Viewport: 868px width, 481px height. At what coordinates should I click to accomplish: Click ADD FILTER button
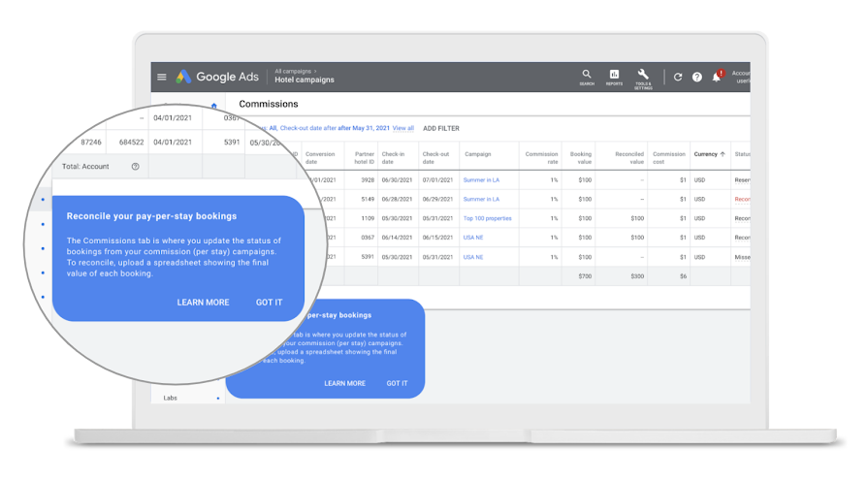point(441,128)
